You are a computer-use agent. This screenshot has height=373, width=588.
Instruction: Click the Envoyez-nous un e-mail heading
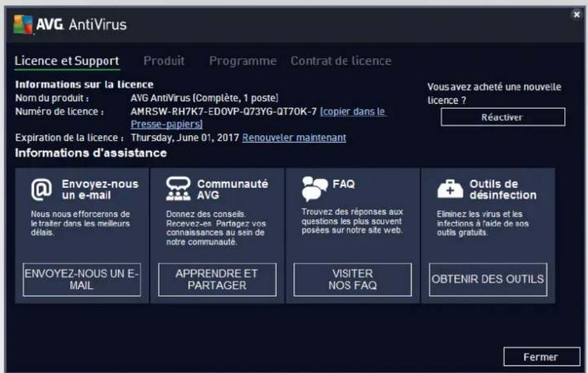[x=100, y=189]
